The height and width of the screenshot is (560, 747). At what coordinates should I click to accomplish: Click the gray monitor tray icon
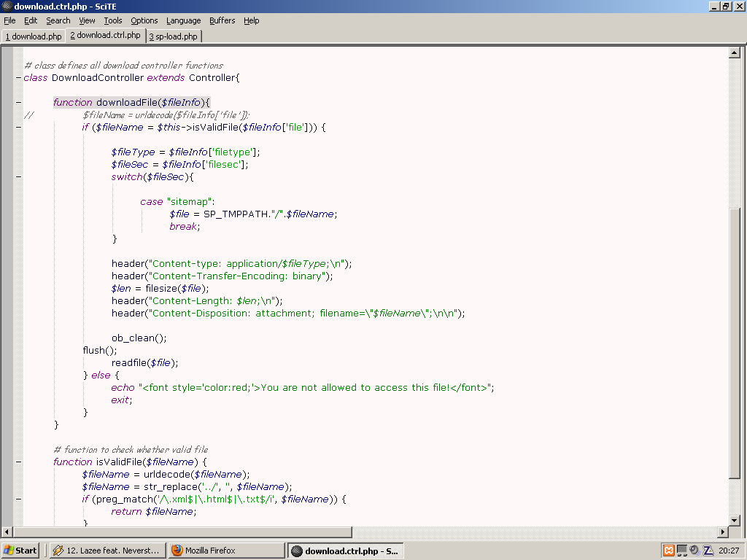click(682, 551)
